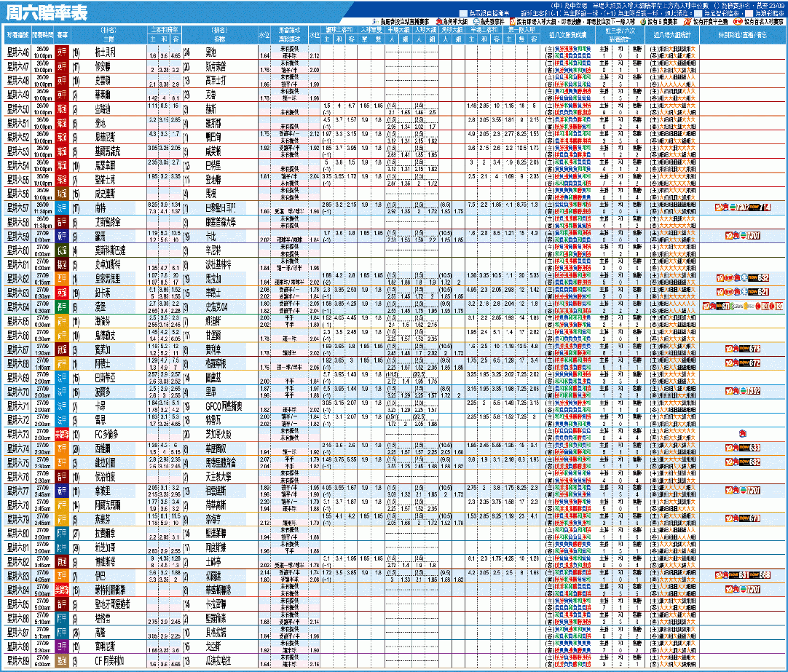Click away team 羅斯郡
Viewport: 788px width, 672px height.
213,123
